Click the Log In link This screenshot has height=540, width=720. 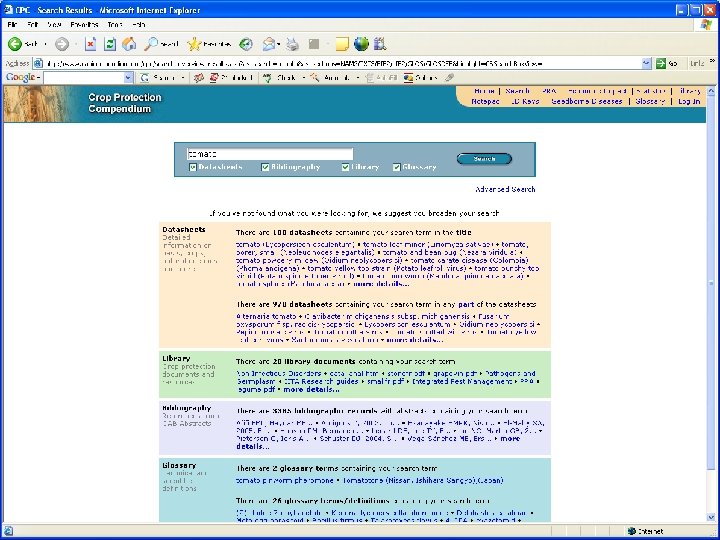689,101
